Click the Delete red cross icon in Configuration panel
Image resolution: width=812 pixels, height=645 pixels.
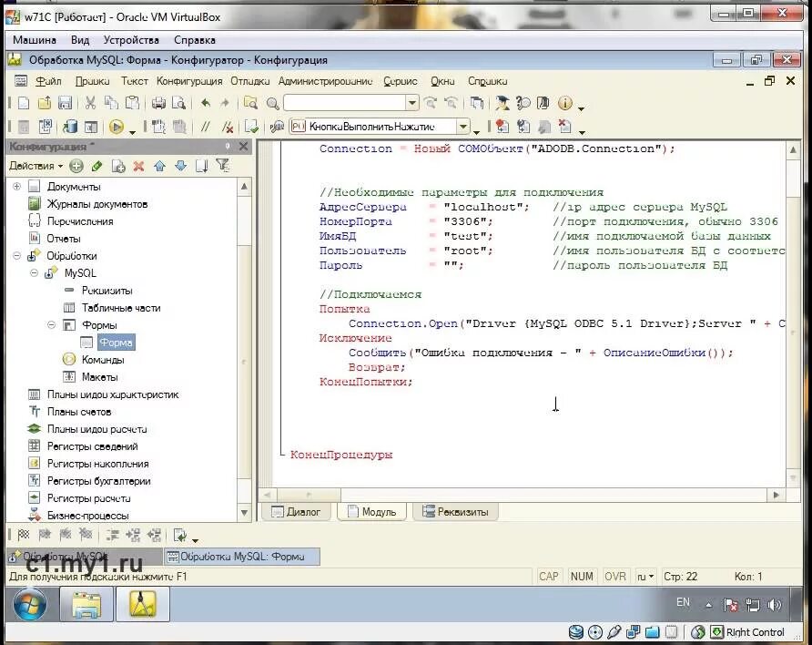click(138, 166)
